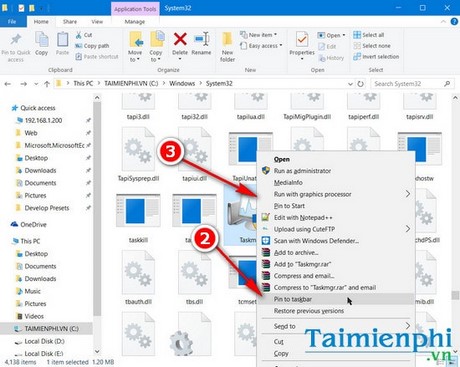The image size is (460, 367).
Task: Switch to the Manage tab
Action: tap(135, 22)
